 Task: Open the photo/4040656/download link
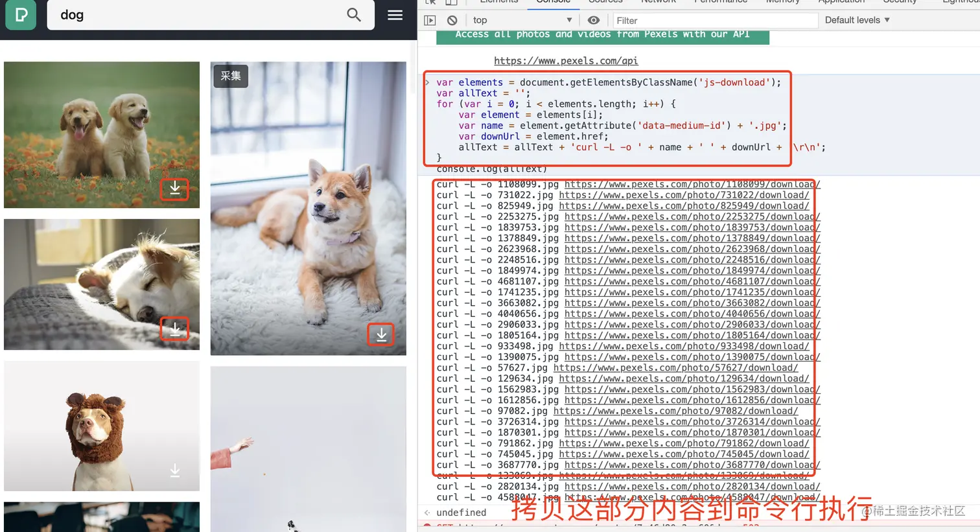pos(692,314)
